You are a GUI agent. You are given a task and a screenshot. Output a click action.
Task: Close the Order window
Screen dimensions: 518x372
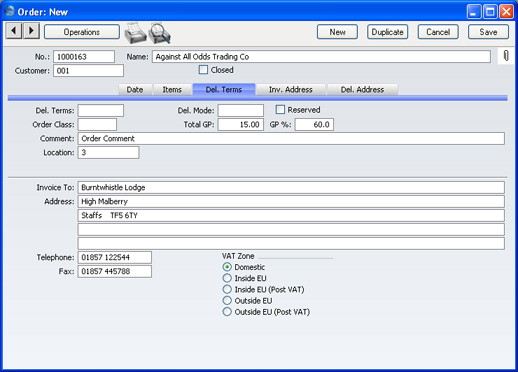[x=506, y=12]
